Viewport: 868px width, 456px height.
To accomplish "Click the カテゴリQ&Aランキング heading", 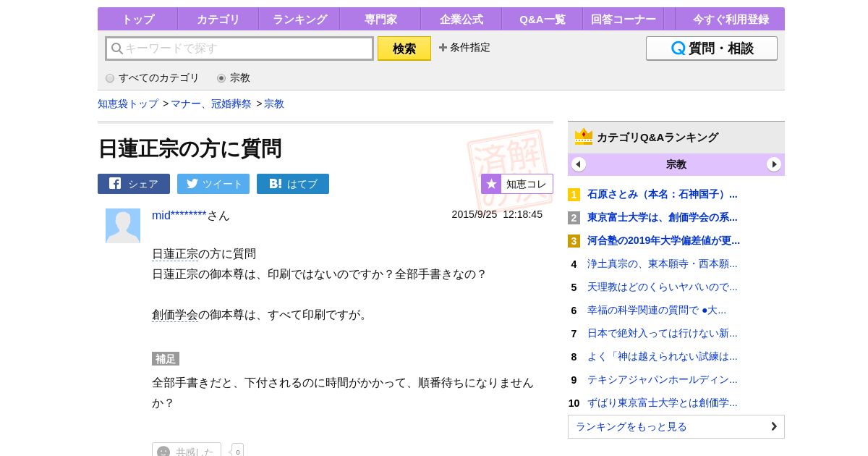I will [x=658, y=138].
